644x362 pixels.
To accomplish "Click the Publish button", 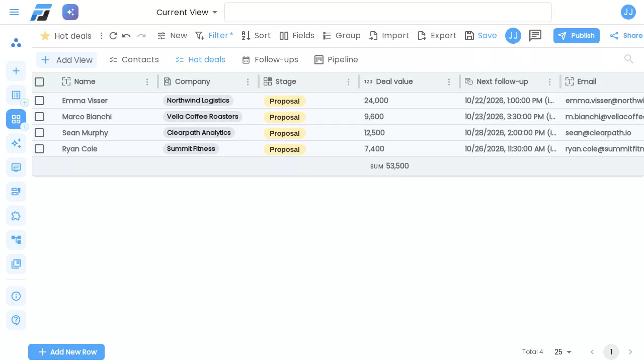I will 577,36.
